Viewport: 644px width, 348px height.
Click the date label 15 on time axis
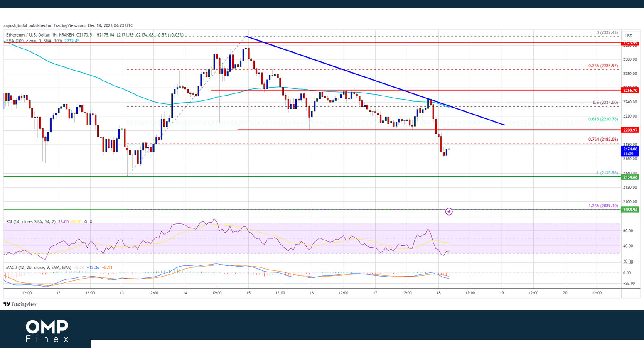point(248,293)
